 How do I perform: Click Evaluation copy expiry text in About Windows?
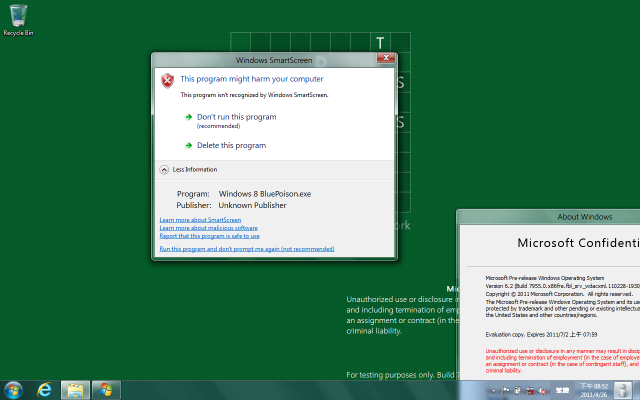pos(541,335)
